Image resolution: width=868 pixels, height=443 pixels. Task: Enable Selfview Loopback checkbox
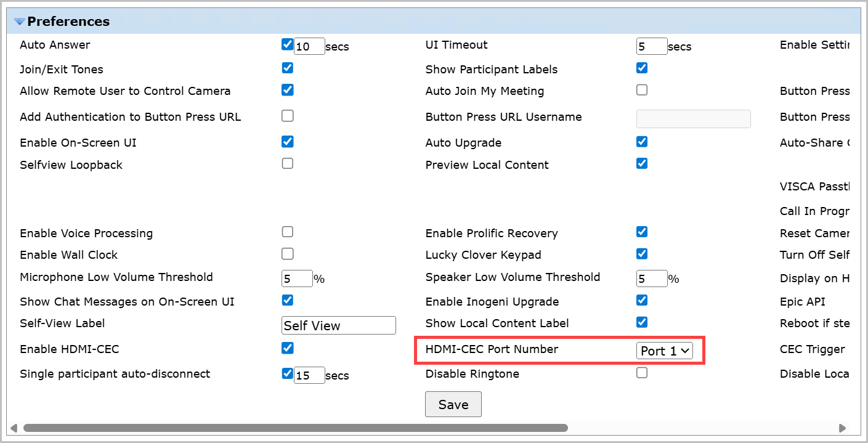click(287, 164)
